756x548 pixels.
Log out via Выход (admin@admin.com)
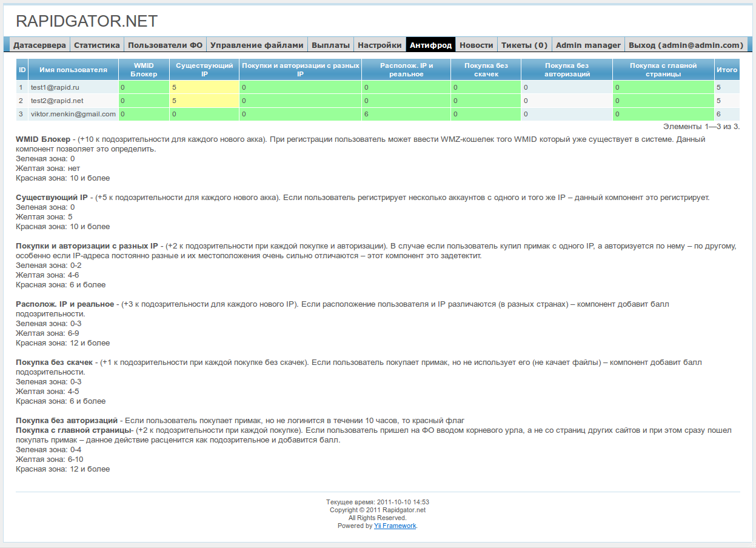pos(686,45)
